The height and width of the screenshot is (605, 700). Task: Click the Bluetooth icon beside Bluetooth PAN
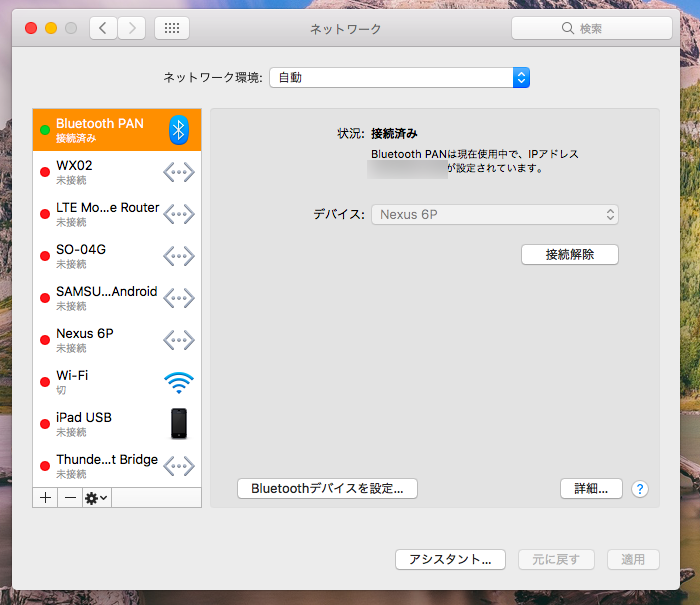179,130
